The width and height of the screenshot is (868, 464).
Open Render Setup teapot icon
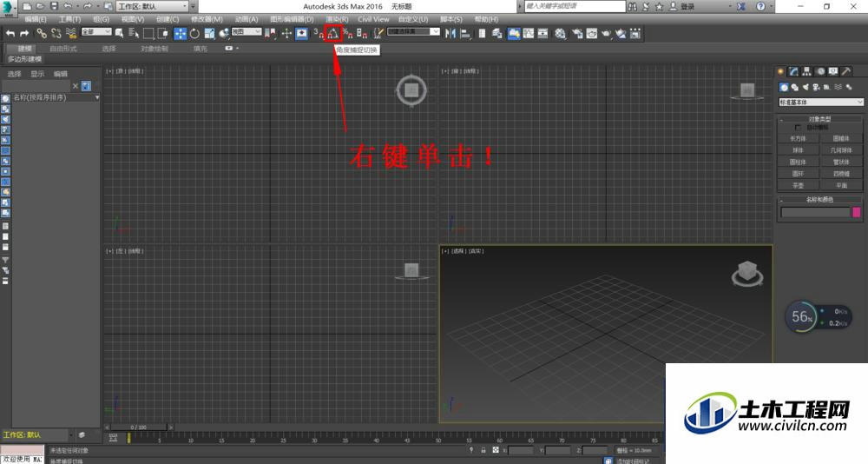577,33
